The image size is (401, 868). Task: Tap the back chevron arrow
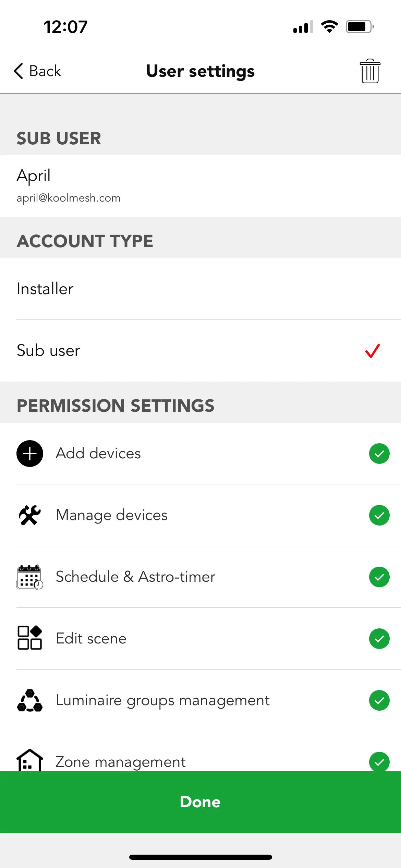point(19,71)
